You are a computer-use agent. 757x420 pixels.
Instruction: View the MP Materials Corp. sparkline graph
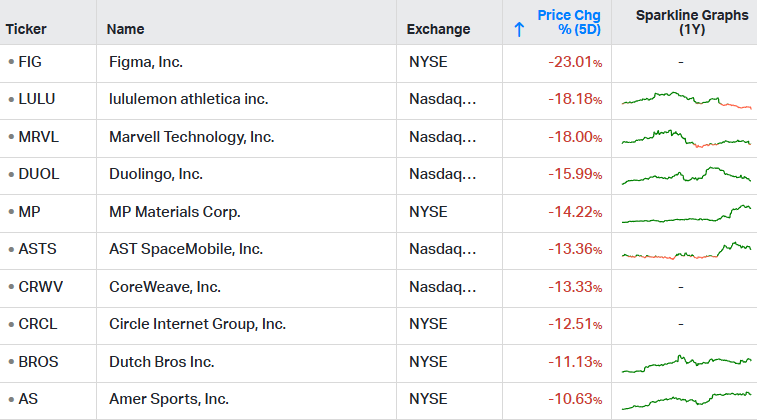pos(687,214)
